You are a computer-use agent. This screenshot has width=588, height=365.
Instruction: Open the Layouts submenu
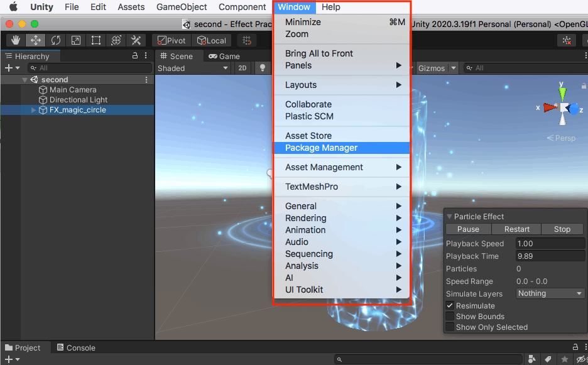pyautogui.click(x=342, y=85)
